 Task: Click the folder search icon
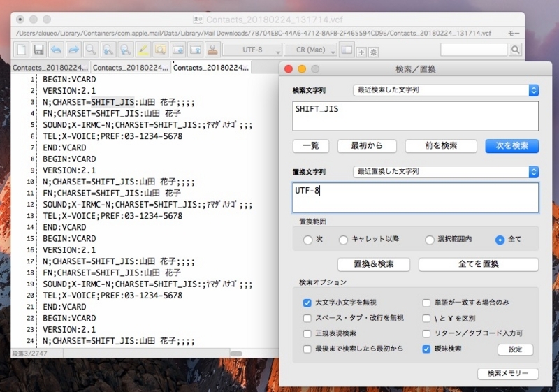pos(161,50)
